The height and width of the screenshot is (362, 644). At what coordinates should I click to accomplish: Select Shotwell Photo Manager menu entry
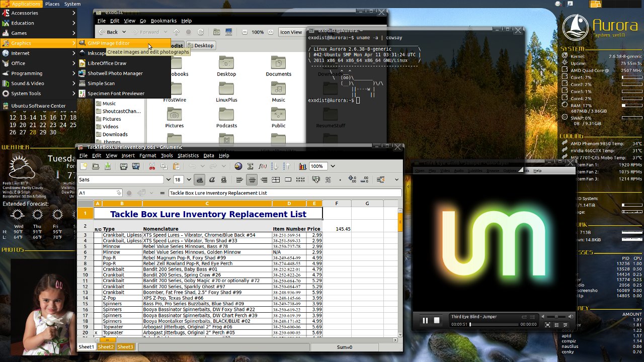tap(124, 73)
